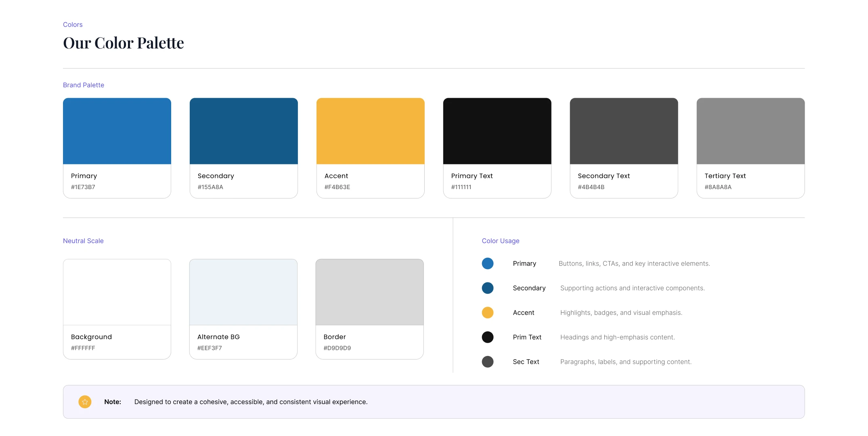Select the white Background swatch card
Viewport: 868px width, 436px height.
coord(117,309)
